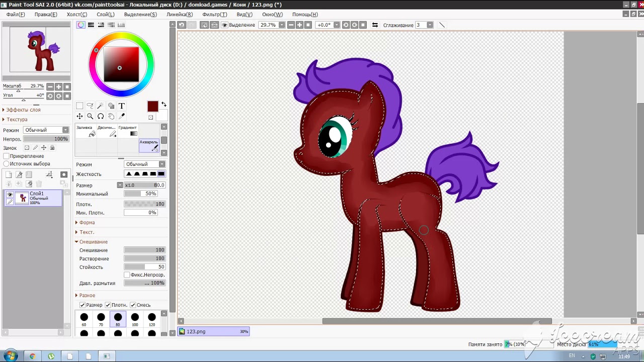Adjust the layer Непроз. opacity slider
This screenshot has height=362, width=644.
pos(46,139)
